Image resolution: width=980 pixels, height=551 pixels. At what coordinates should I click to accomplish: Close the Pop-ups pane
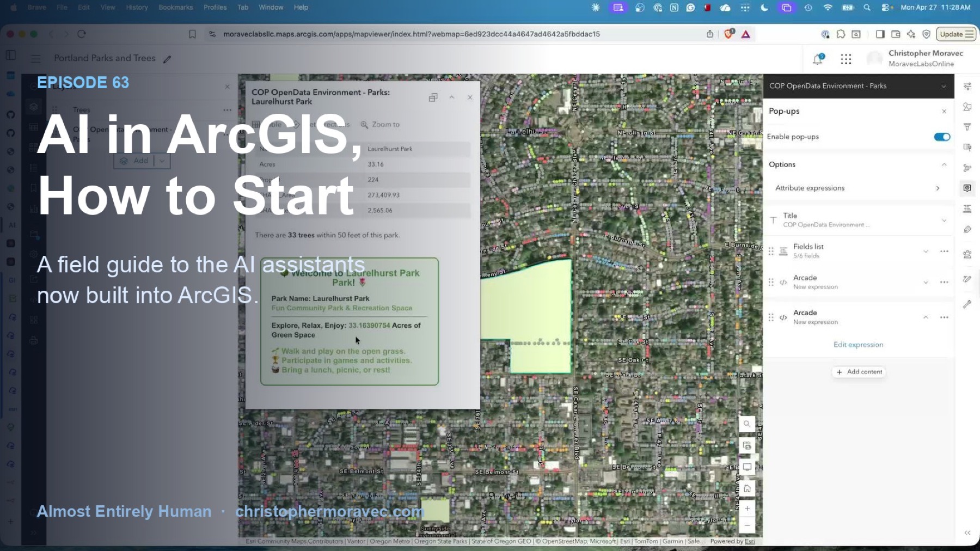click(944, 111)
